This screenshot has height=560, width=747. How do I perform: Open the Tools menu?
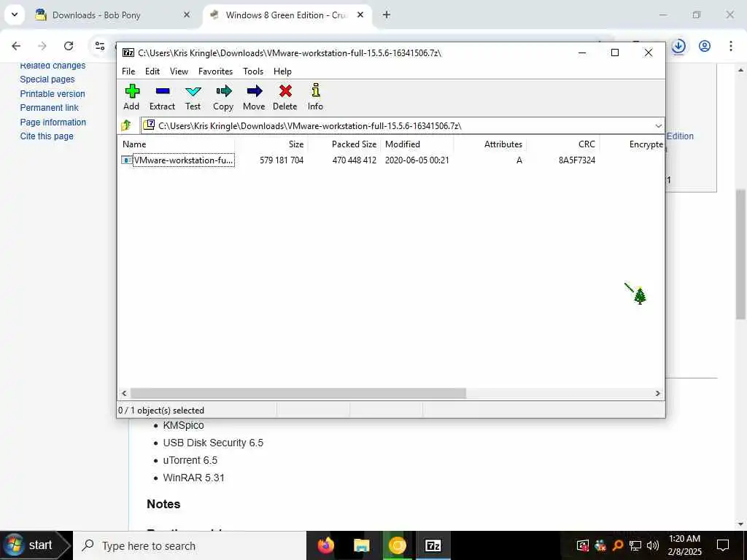253,71
